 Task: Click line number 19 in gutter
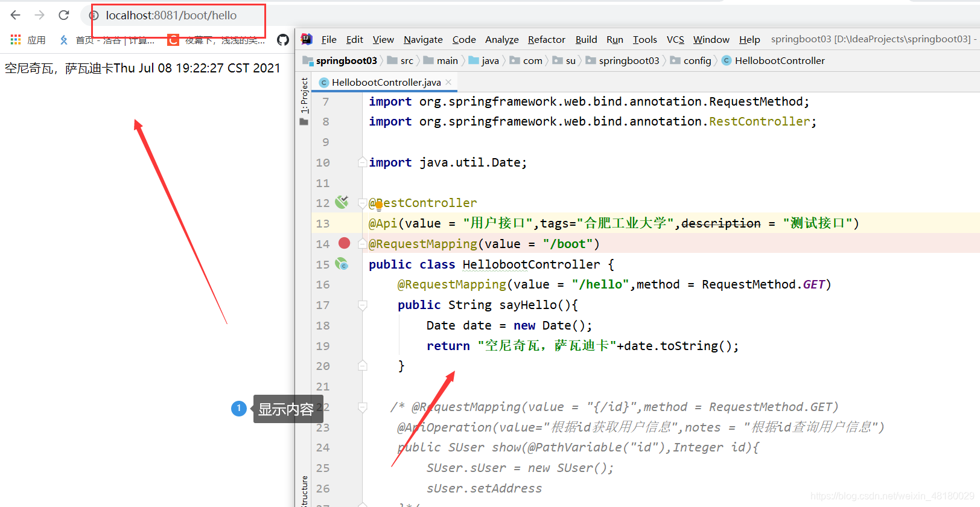tap(323, 346)
